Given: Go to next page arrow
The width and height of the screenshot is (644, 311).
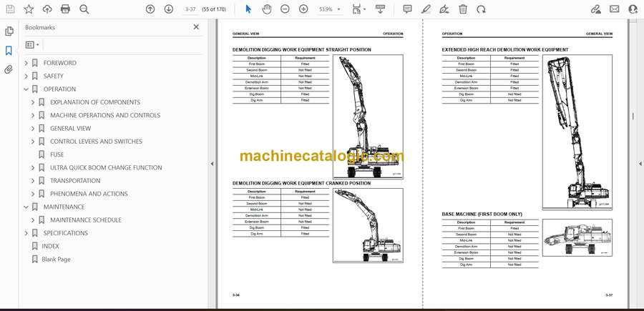Looking at the screenshot, I should point(169,9).
